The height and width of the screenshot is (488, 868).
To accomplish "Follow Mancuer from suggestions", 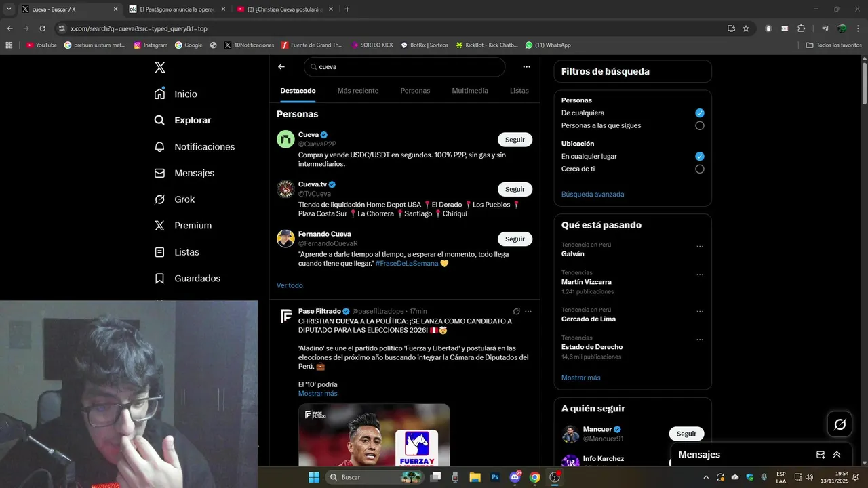I will (686, 434).
